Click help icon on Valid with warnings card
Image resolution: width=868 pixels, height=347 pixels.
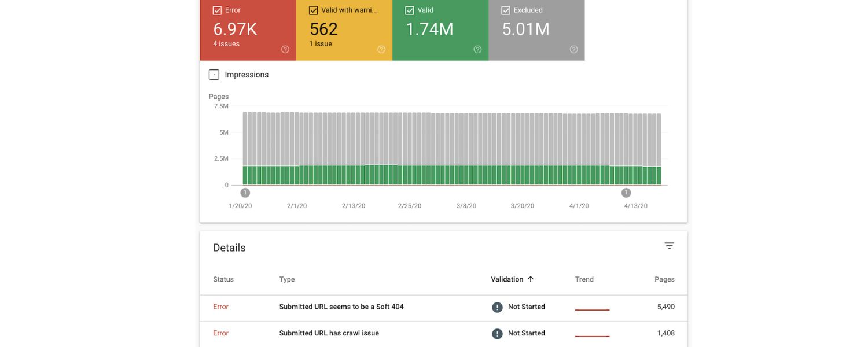point(381,50)
